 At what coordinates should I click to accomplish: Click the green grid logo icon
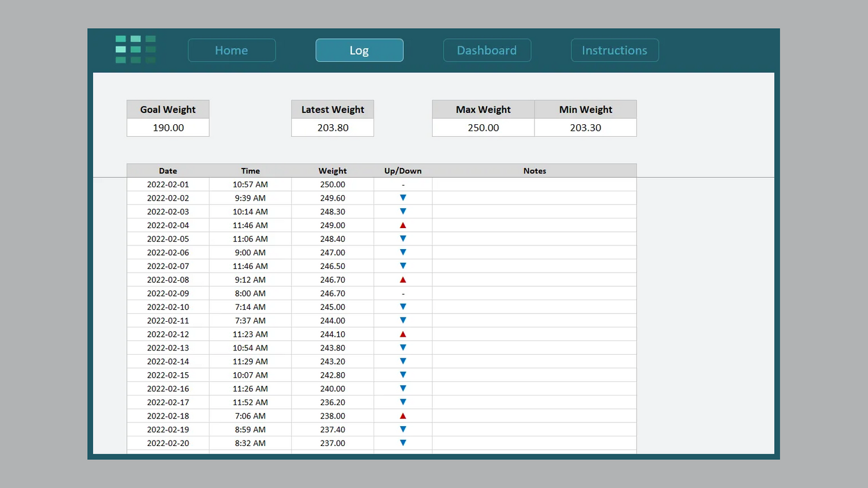tap(135, 50)
